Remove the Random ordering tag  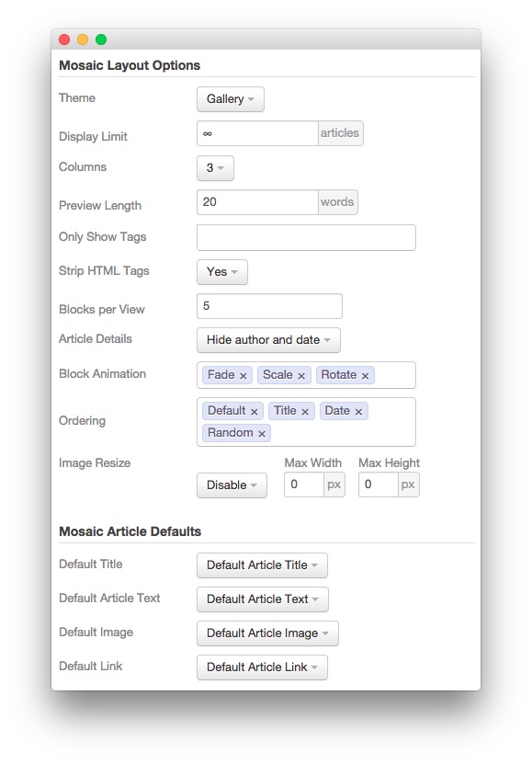(x=262, y=434)
